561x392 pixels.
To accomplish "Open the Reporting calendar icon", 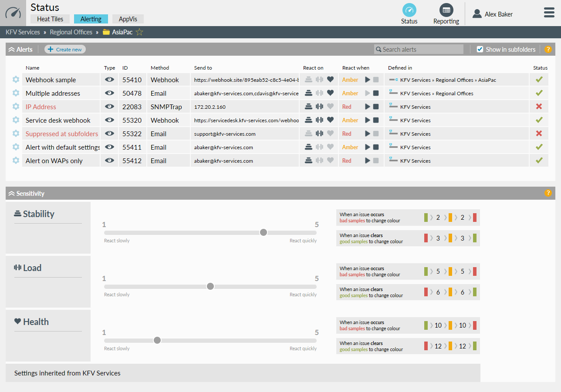I will point(446,10).
